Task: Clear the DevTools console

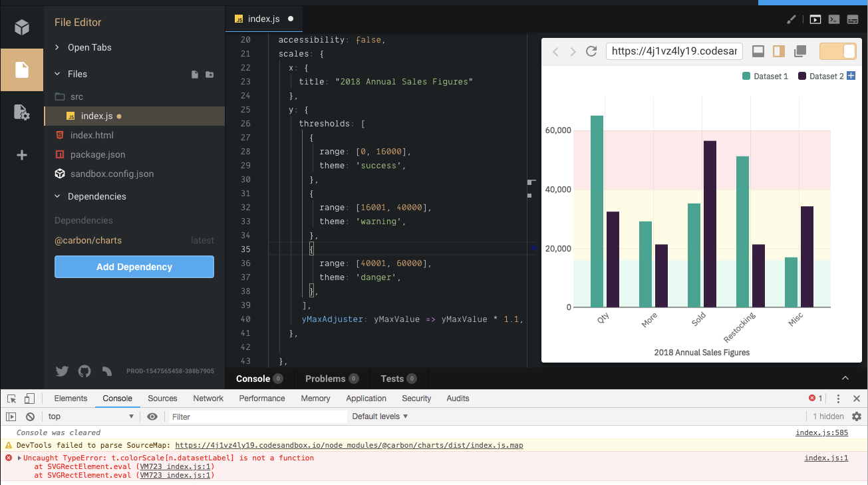Action: 30,416
